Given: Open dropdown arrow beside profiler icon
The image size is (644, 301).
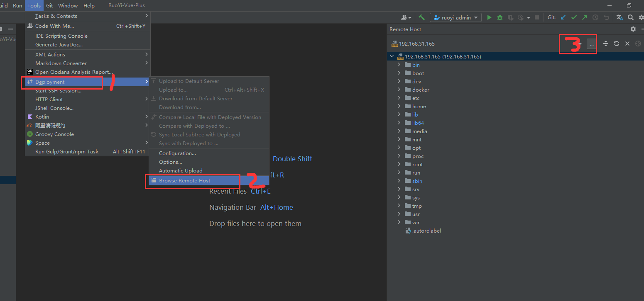Looking at the screenshot, I should [x=528, y=17].
